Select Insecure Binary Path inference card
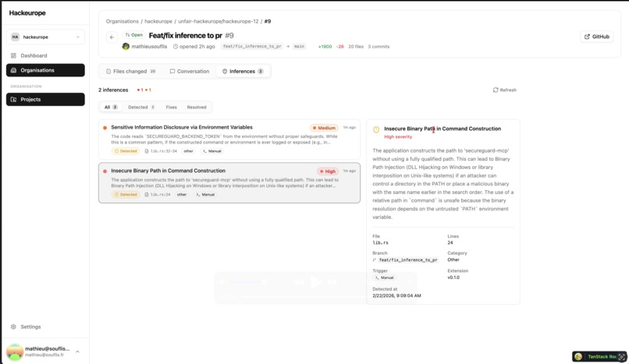 point(229,182)
